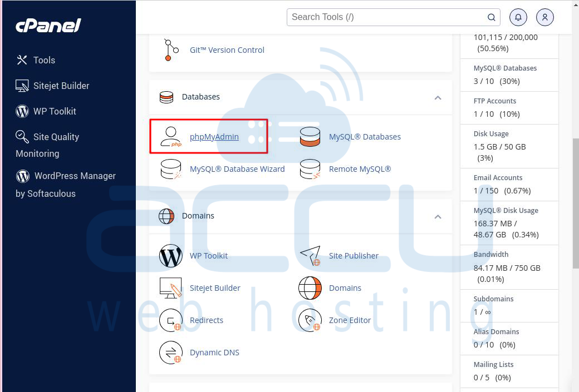The image size is (579, 392).
Task: Click the MySQL Disk Usage statistic label
Action: (506, 211)
